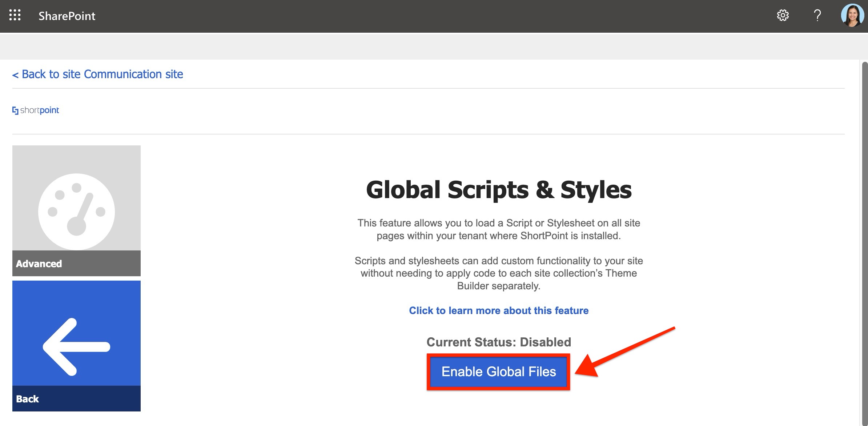This screenshot has height=426, width=868.
Task: Click the paragraph starting "Scripts and stylesheets"
Action: (498, 273)
